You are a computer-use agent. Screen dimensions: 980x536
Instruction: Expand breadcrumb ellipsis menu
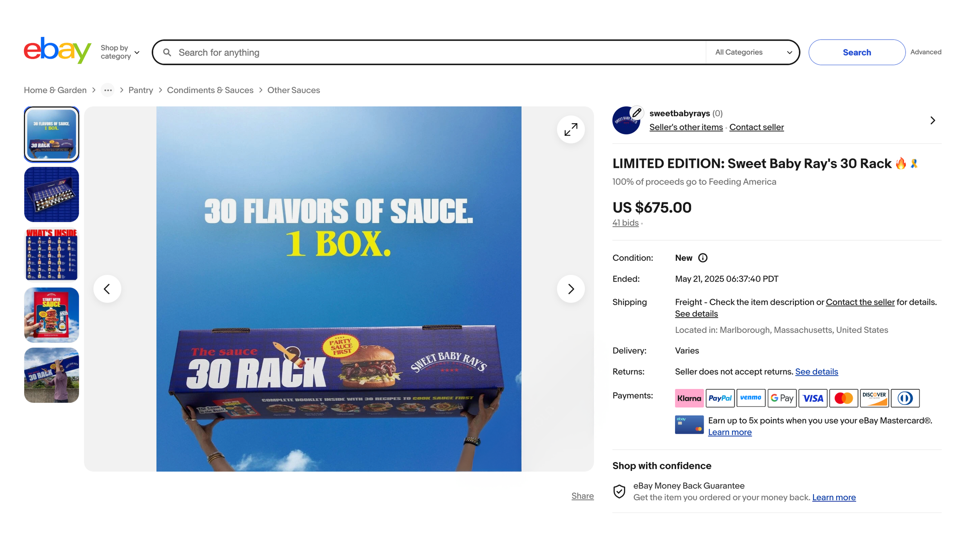tap(108, 90)
